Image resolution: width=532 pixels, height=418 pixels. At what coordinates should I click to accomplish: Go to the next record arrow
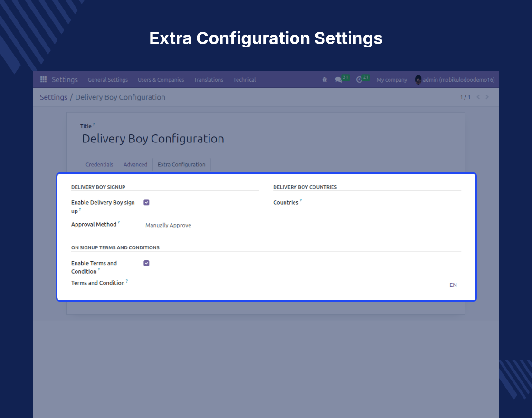coord(487,97)
